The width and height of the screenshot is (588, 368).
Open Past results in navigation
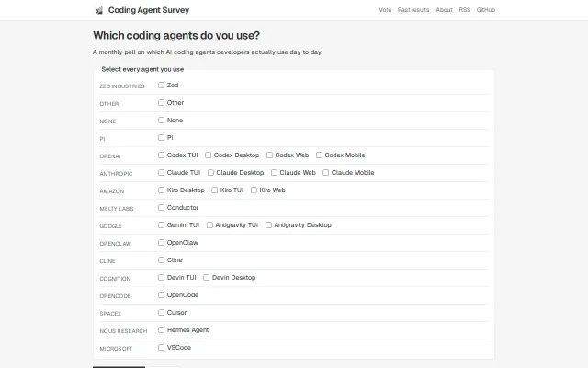[413, 10]
